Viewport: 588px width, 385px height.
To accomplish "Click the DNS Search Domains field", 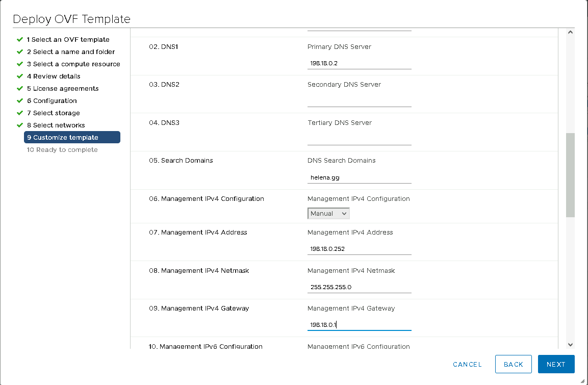I will [359, 177].
